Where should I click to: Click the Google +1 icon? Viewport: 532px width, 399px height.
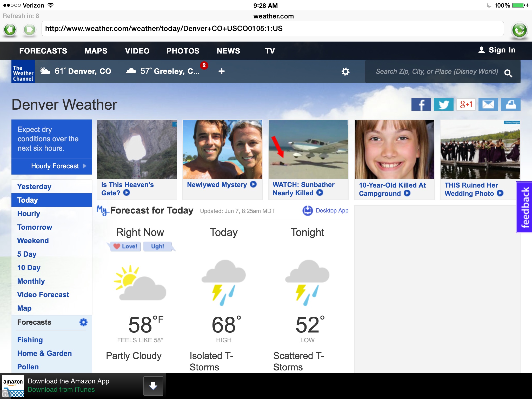click(x=466, y=104)
